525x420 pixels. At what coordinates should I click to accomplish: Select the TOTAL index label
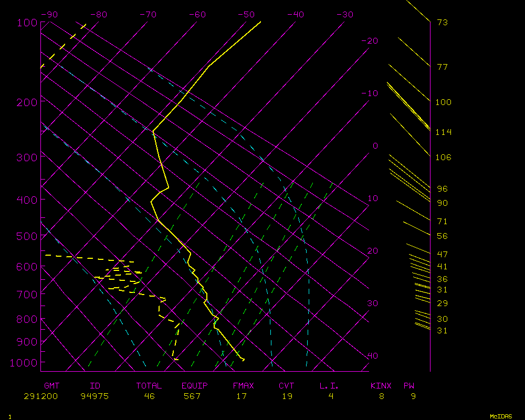click(x=149, y=386)
